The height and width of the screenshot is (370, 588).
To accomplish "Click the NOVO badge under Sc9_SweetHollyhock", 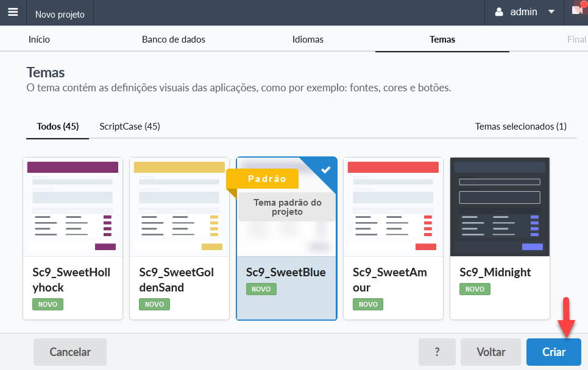I will point(48,304).
